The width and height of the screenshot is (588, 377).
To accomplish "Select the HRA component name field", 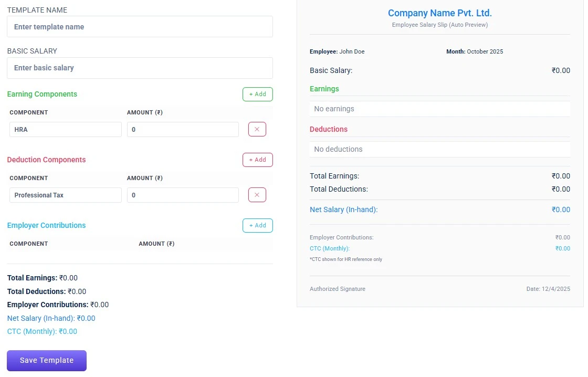I will (x=65, y=129).
